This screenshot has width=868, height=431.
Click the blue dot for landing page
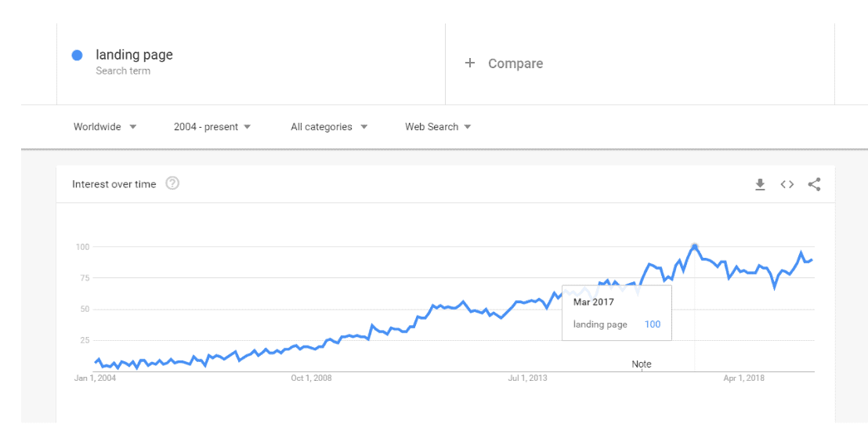pos(78,55)
